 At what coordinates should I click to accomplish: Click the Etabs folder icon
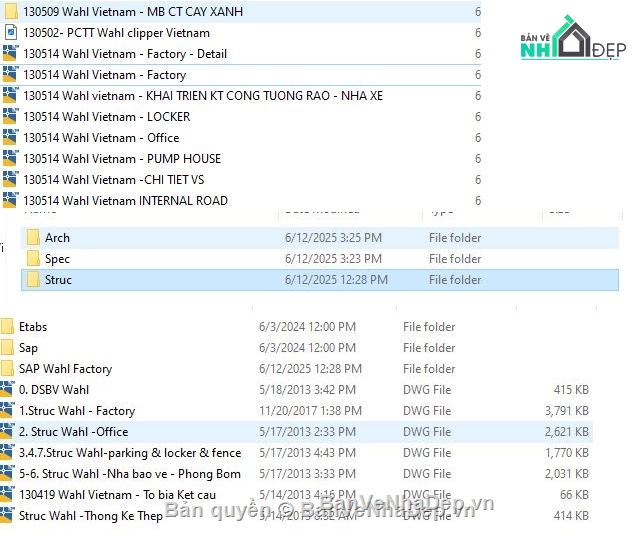pyautogui.click(x=8, y=327)
